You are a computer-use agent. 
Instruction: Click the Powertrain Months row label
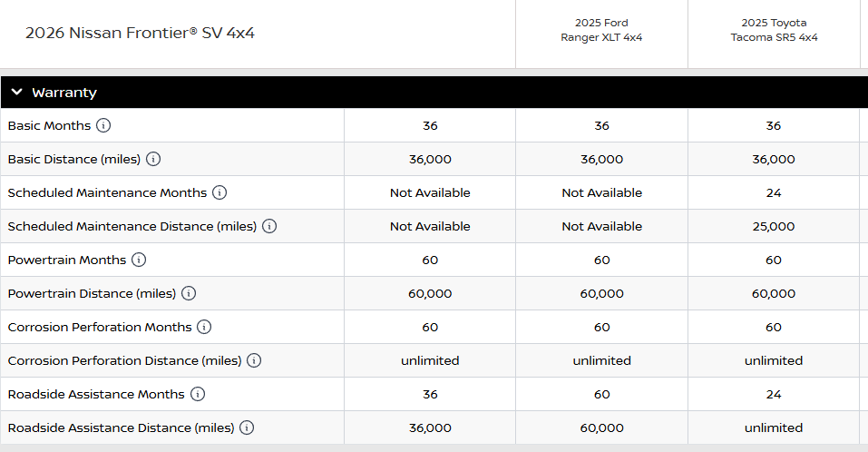[67, 260]
